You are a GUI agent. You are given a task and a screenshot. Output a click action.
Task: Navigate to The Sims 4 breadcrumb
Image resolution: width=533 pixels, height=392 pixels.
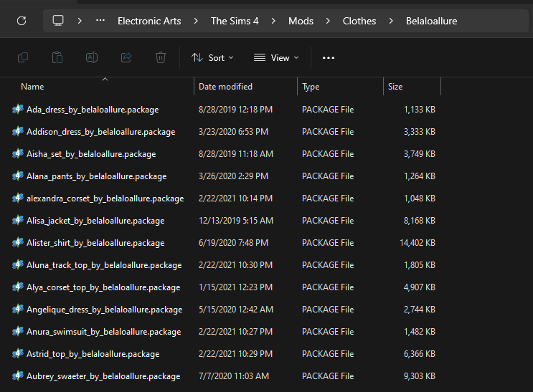235,21
